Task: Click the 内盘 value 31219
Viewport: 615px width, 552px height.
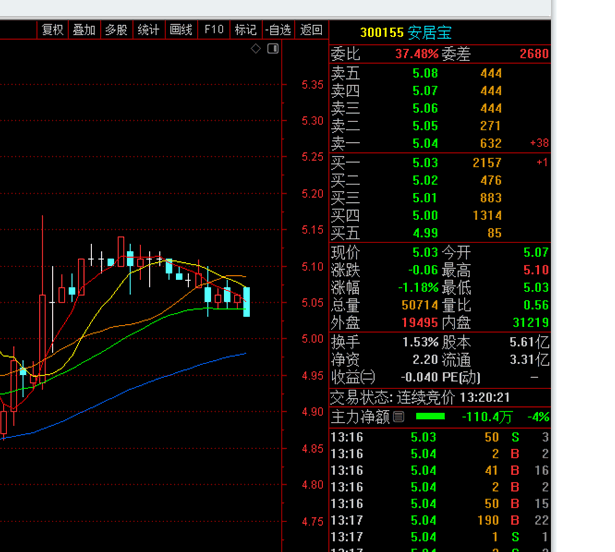Action: (531, 323)
